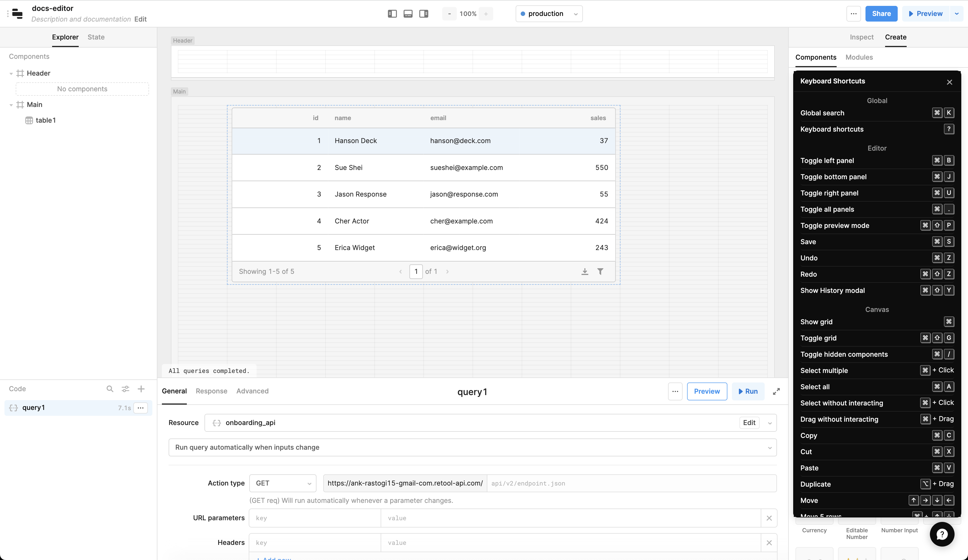
Task: Switch to the State tab
Action: pos(96,37)
